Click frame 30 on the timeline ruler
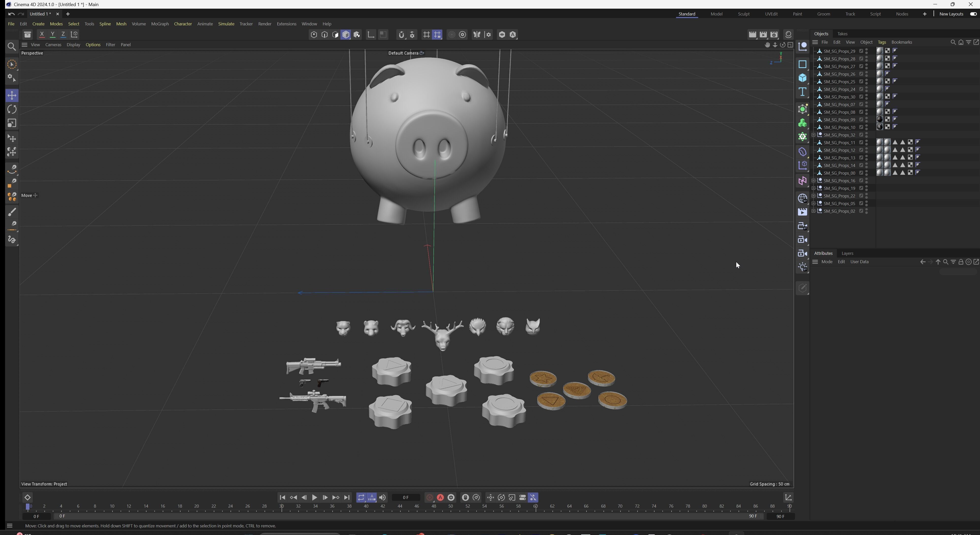This screenshot has width=980, height=535. (x=282, y=506)
